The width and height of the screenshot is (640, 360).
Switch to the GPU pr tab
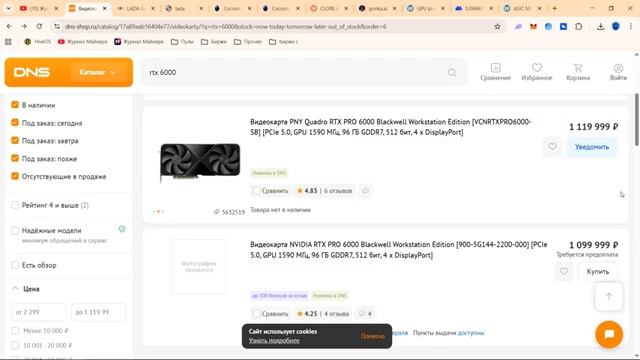point(426,8)
